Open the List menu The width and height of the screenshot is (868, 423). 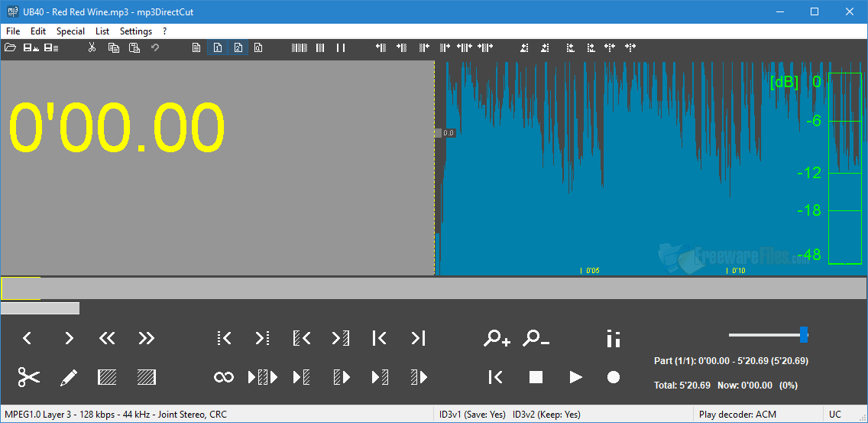tap(102, 31)
